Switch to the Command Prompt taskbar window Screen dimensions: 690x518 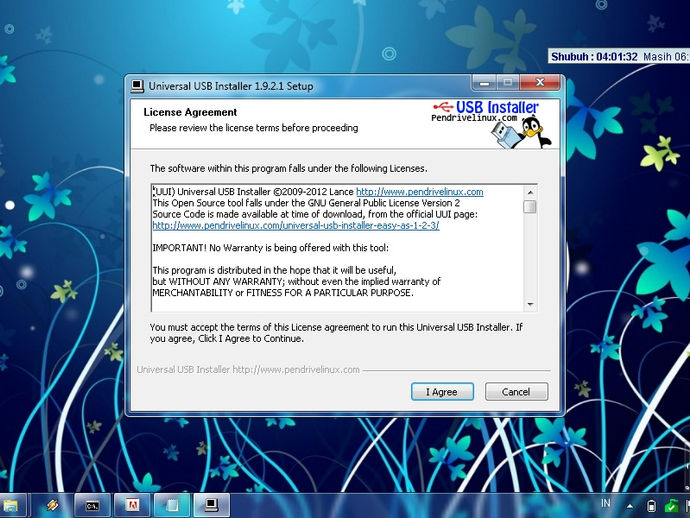92,505
